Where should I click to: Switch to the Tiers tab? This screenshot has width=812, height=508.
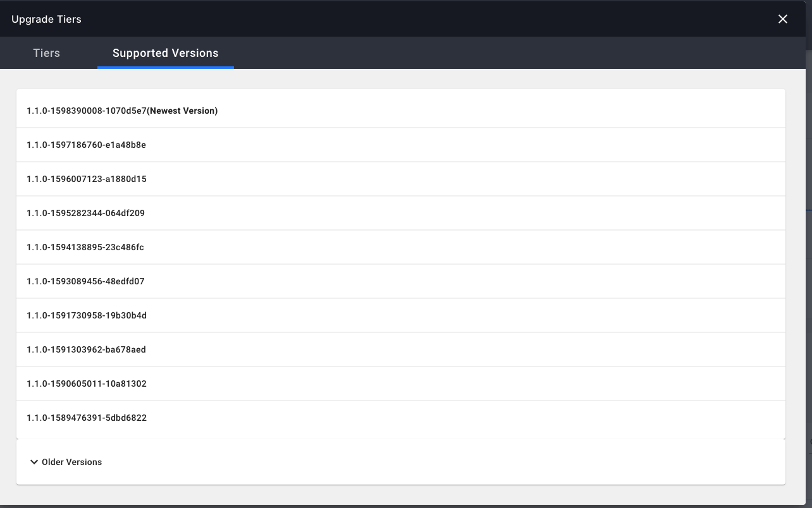[x=47, y=53]
